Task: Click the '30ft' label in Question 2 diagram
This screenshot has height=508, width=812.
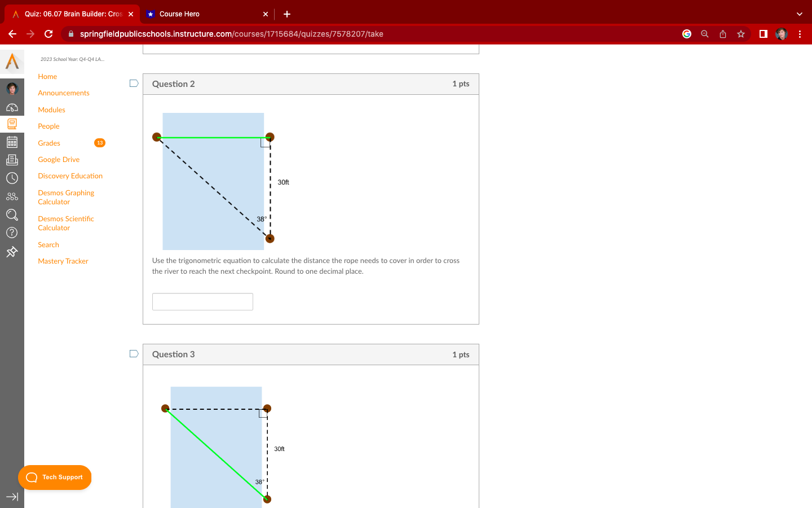Action: click(283, 182)
